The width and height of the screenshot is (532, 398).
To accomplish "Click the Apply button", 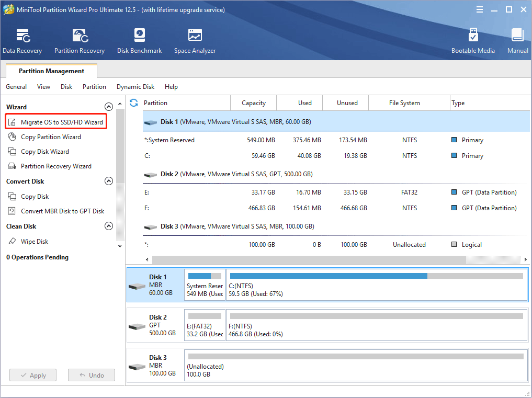I will click(x=32, y=376).
